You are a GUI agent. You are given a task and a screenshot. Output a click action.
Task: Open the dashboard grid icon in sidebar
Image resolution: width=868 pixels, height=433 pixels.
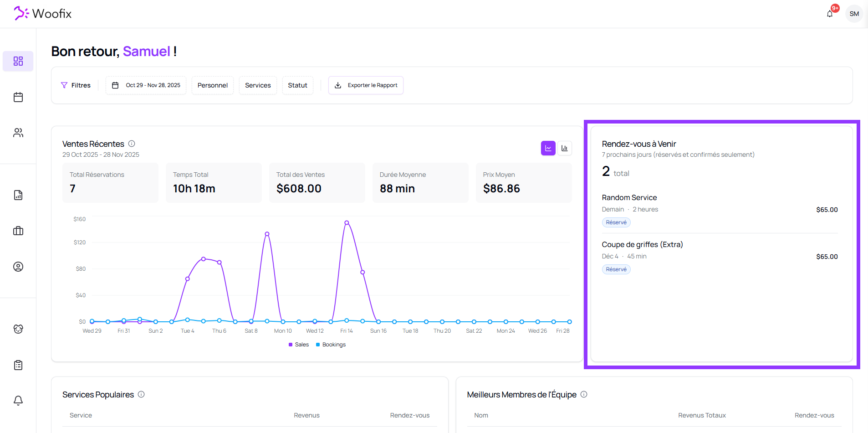[18, 61]
